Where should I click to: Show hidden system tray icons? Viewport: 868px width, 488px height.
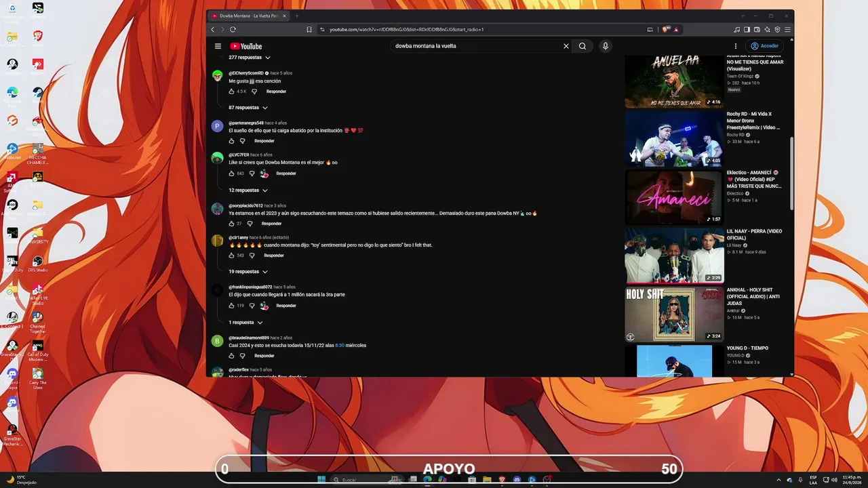778,480
